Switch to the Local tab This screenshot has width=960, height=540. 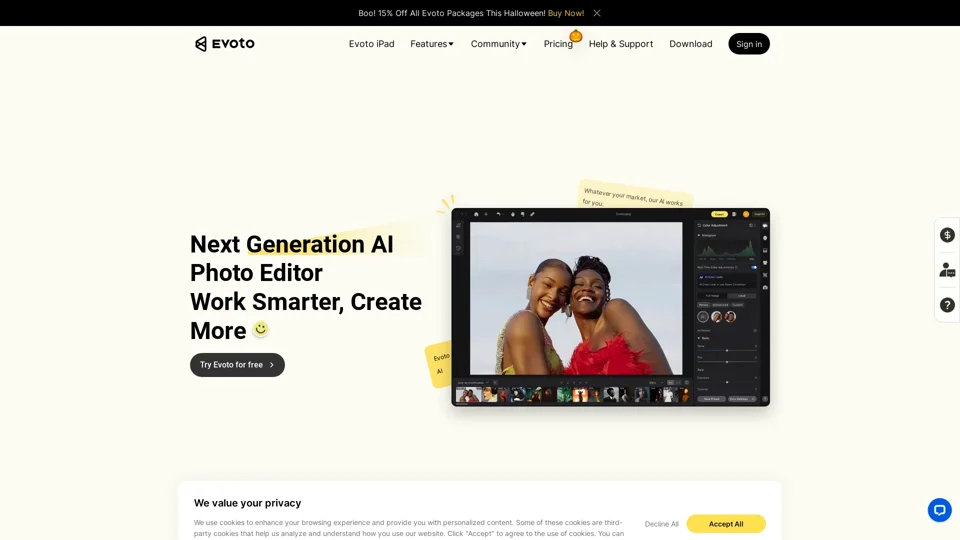click(x=741, y=296)
